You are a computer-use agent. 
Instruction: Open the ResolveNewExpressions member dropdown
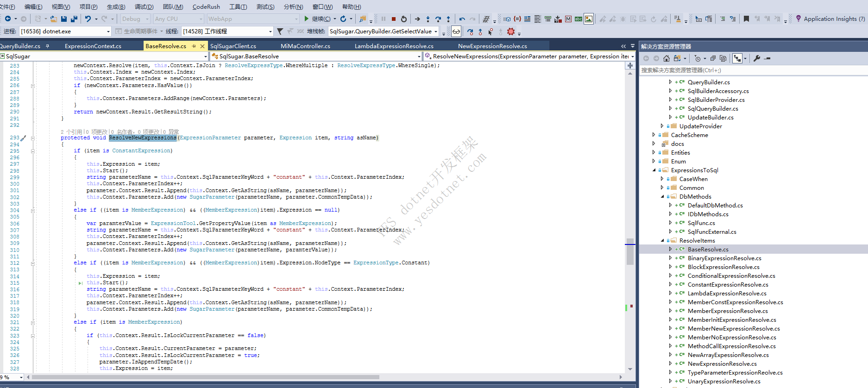coord(530,56)
